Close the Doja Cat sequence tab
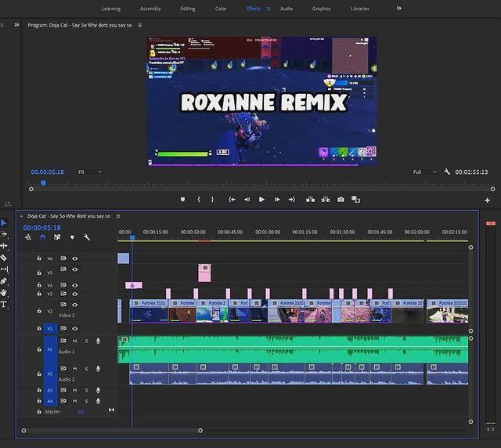Viewport: 501px width, 448px height. pyautogui.click(x=21, y=216)
